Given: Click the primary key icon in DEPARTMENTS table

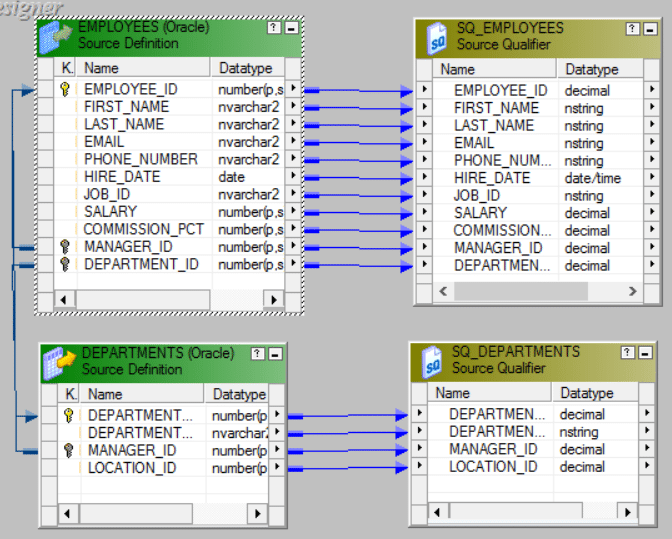Looking at the screenshot, I should 69,415.
